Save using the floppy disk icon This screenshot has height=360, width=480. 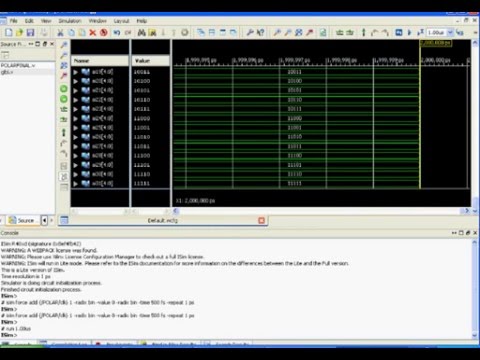[30, 32]
